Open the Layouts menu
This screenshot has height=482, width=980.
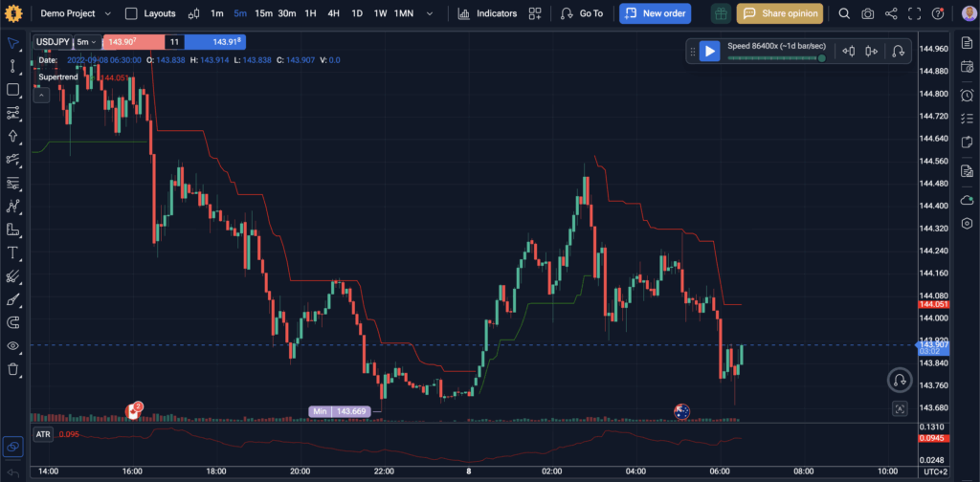(x=160, y=13)
